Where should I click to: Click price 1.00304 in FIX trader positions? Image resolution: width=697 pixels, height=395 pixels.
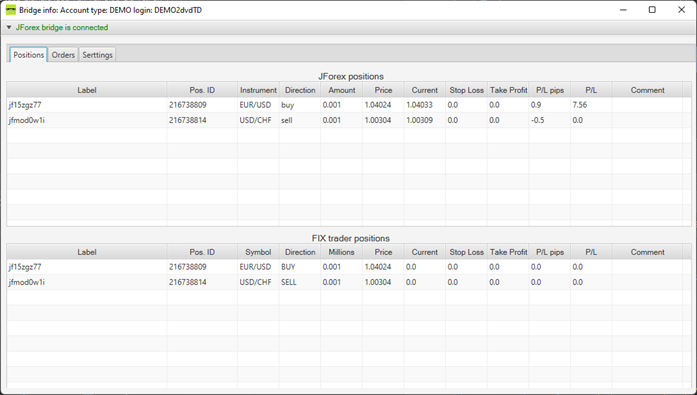(x=378, y=282)
